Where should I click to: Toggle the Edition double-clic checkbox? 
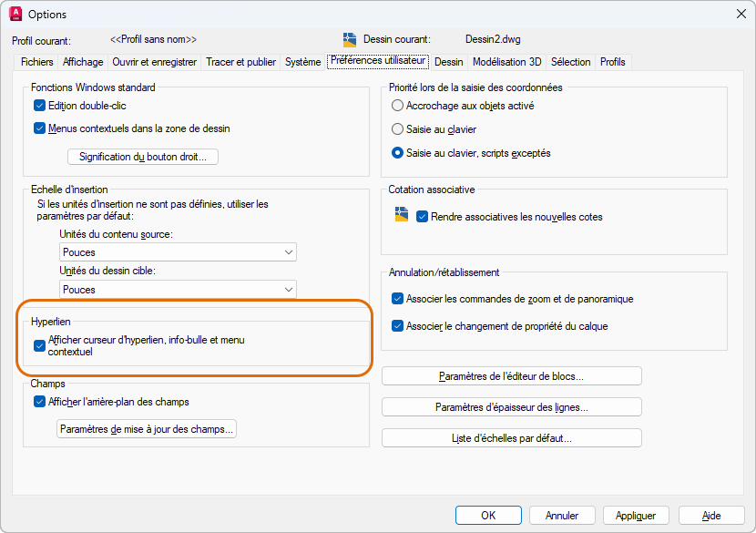[x=39, y=106]
